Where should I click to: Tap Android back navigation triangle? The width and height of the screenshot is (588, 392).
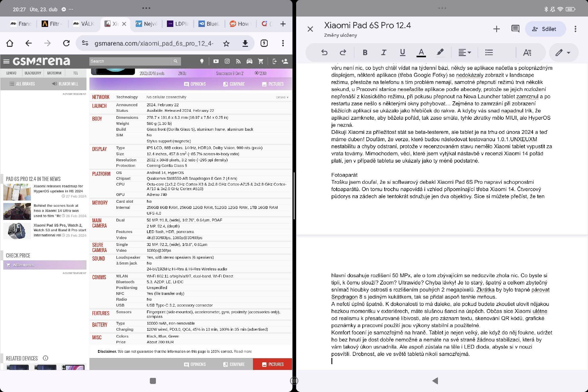pyautogui.click(x=435, y=381)
